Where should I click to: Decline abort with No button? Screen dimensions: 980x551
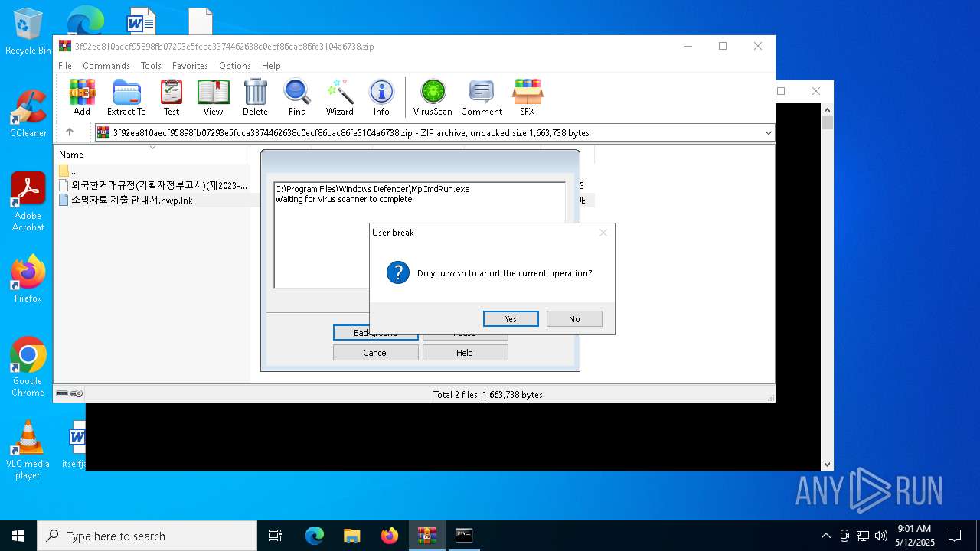click(x=574, y=319)
